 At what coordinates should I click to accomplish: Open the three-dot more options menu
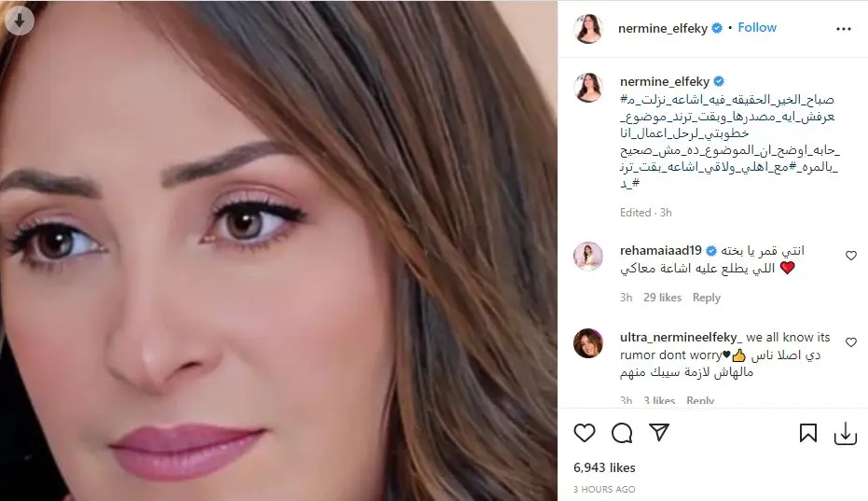click(843, 29)
